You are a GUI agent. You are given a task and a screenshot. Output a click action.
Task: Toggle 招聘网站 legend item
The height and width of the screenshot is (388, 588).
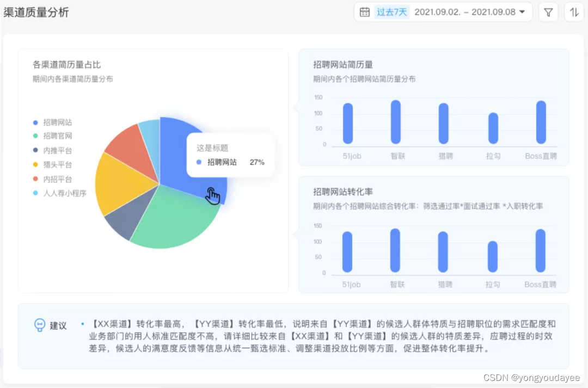click(52, 122)
